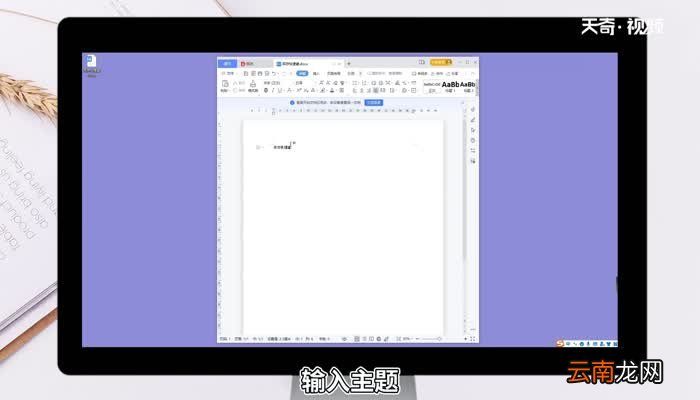Click the Share button at top right
Viewport: 700px width, 400px height.
point(452,73)
